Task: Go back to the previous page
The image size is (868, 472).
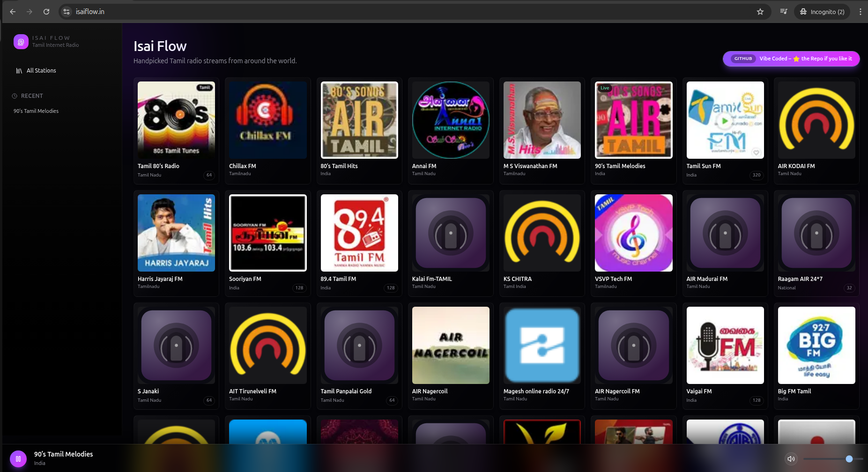Action: click(13, 12)
